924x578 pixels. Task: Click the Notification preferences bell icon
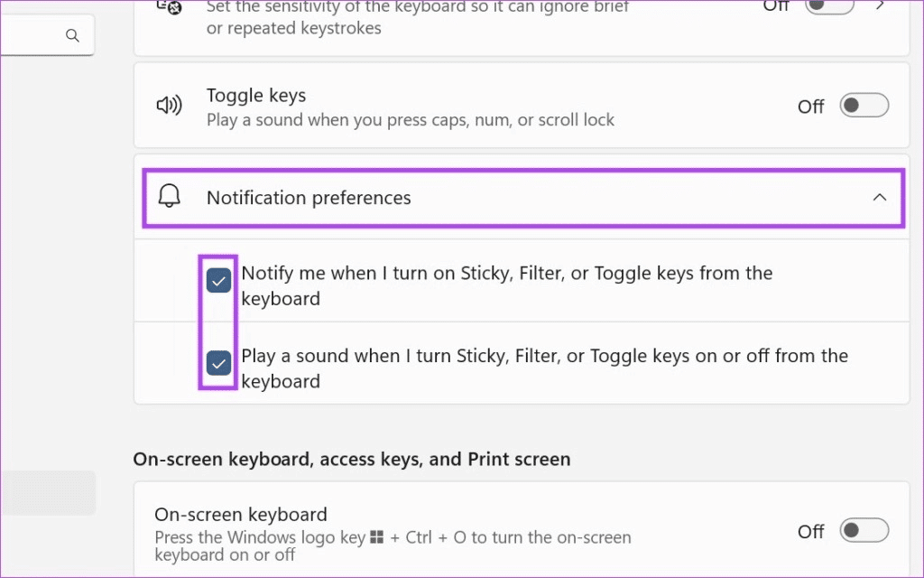tap(169, 197)
